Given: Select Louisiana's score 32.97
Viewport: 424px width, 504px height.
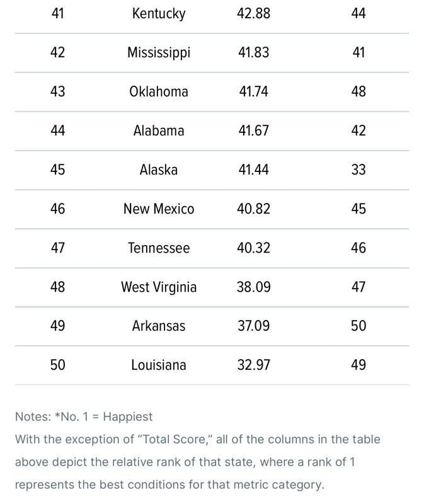Looking at the screenshot, I should tap(254, 365).
